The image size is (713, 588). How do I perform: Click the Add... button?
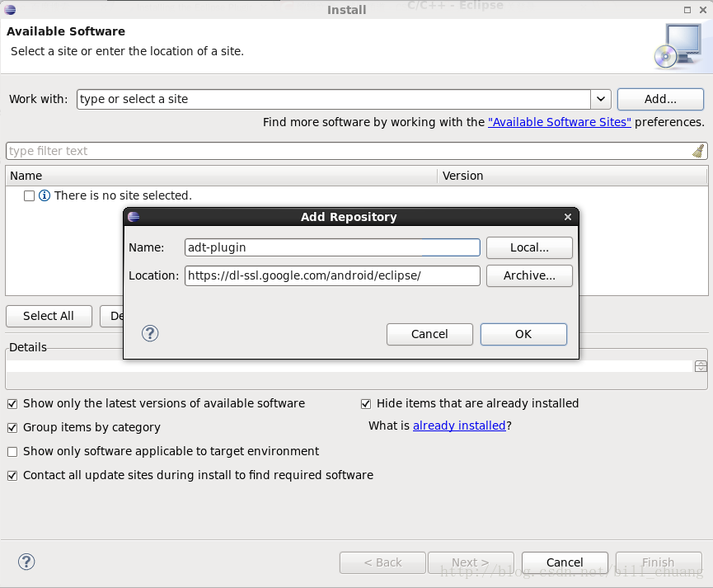click(660, 99)
